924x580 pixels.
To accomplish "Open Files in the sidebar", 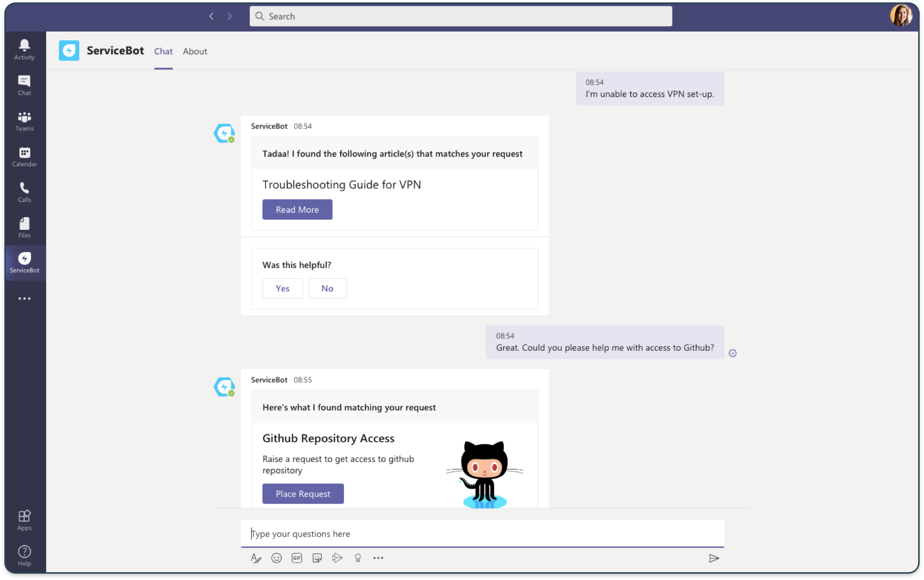I will [x=24, y=227].
